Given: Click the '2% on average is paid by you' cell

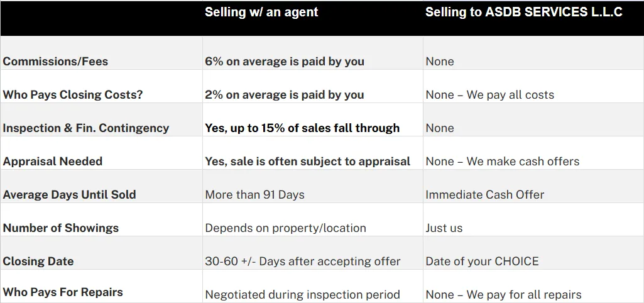Looking at the screenshot, I should pyautogui.click(x=284, y=94).
